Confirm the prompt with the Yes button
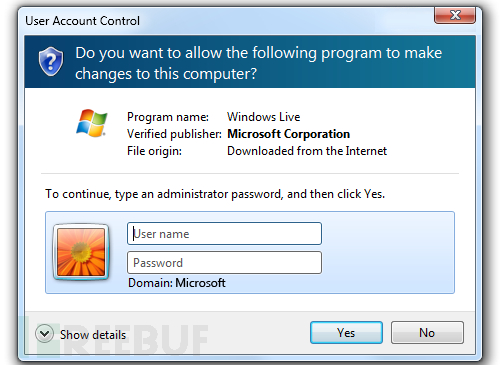 tap(346, 332)
